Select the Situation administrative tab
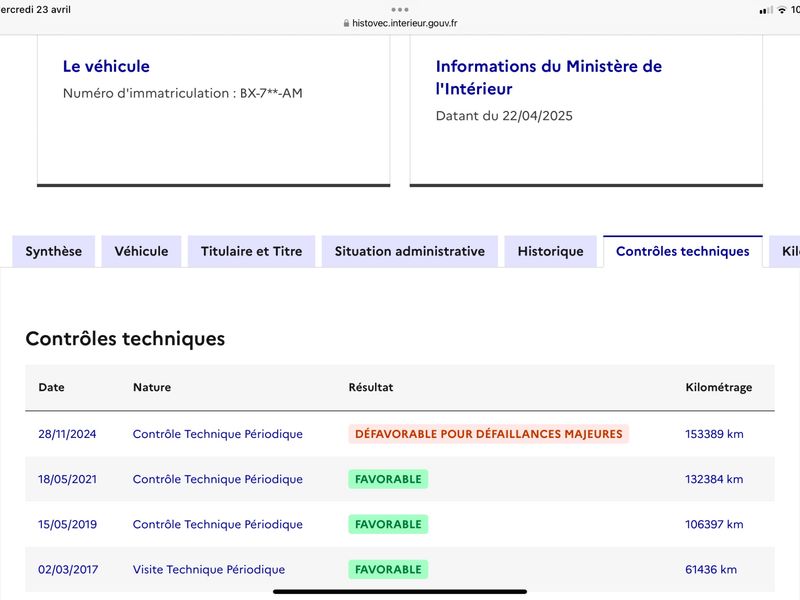 pos(410,252)
